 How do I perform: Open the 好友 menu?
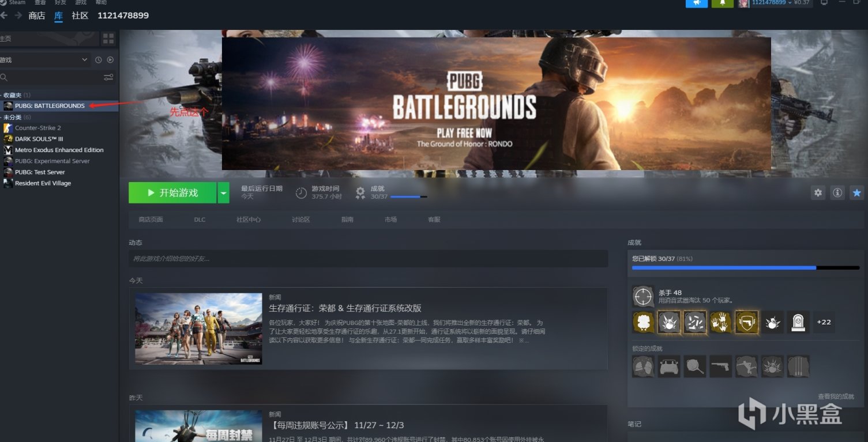(x=60, y=2)
